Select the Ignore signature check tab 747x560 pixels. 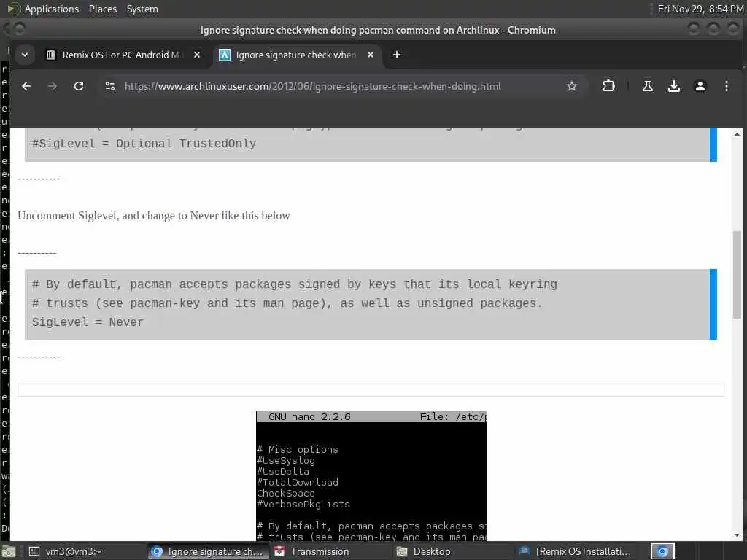tap(295, 55)
